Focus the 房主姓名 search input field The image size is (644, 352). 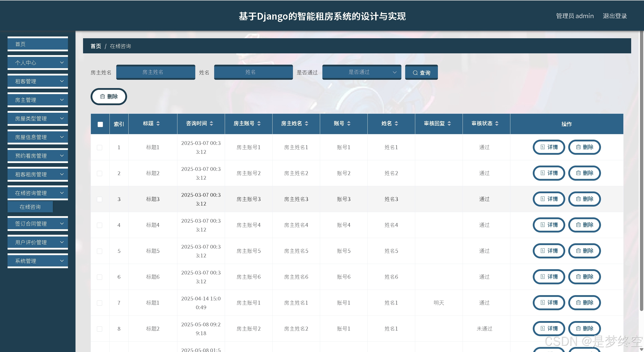(x=156, y=72)
